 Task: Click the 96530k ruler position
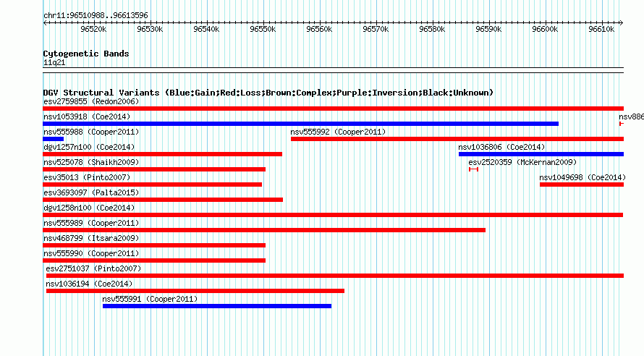150,29
